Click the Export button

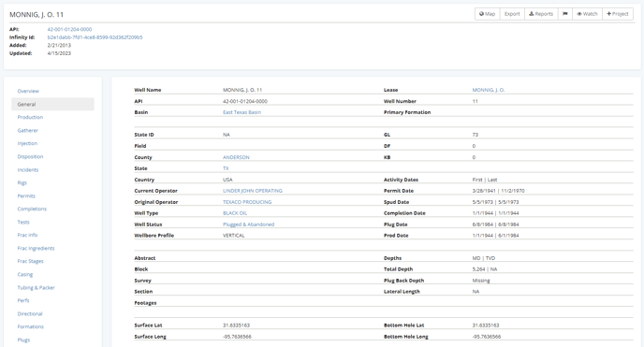coord(512,14)
